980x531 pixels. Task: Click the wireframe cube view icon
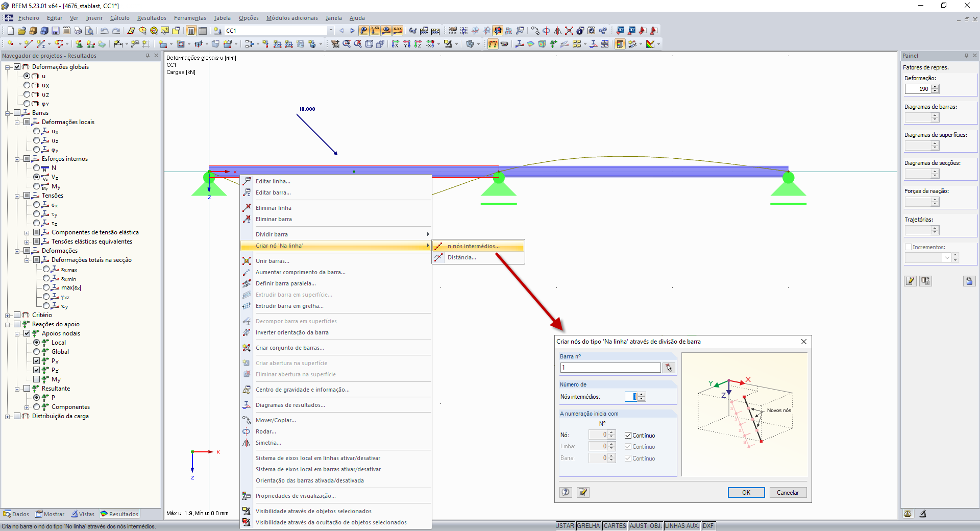[369, 44]
